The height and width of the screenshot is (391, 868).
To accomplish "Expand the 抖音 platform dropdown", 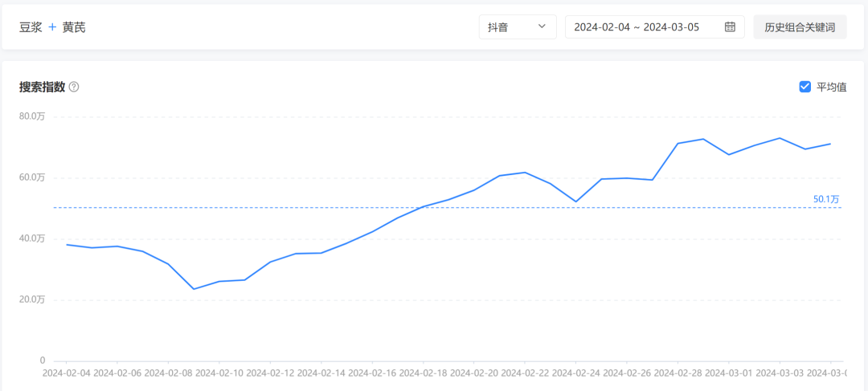I will point(518,26).
